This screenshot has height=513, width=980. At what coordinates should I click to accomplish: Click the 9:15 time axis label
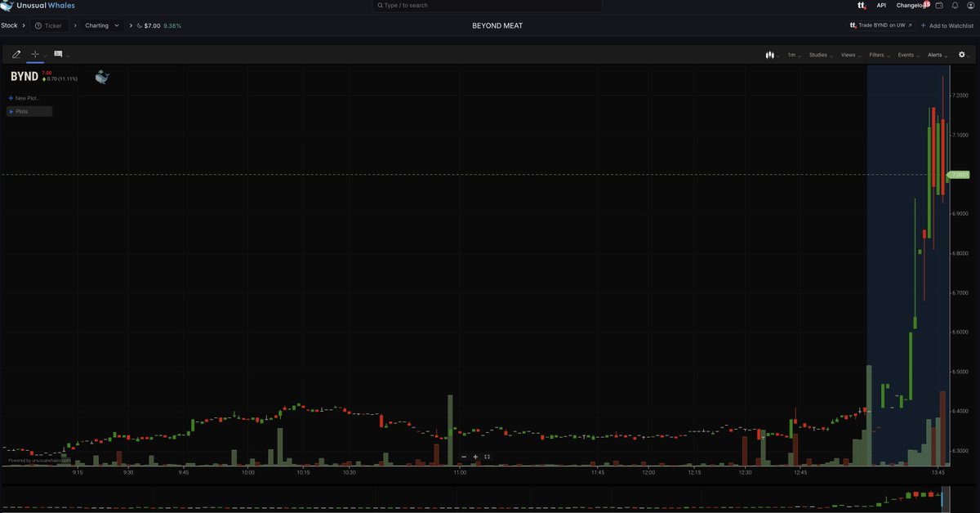pos(78,472)
